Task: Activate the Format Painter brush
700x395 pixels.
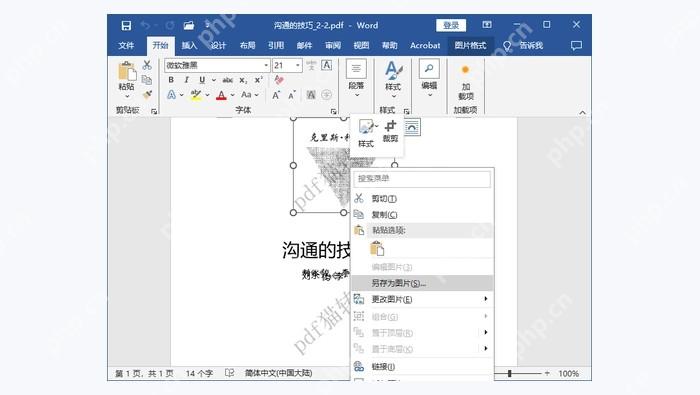Action: point(147,95)
